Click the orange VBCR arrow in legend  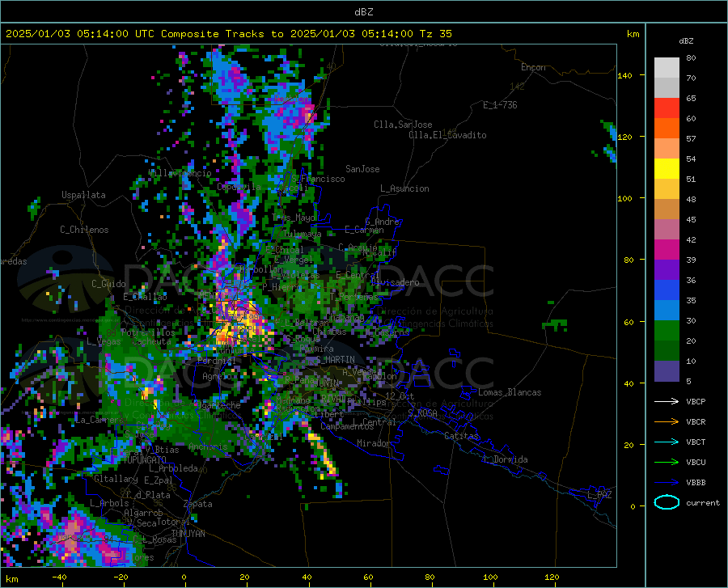pyautogui.click(x=667, y=421)
